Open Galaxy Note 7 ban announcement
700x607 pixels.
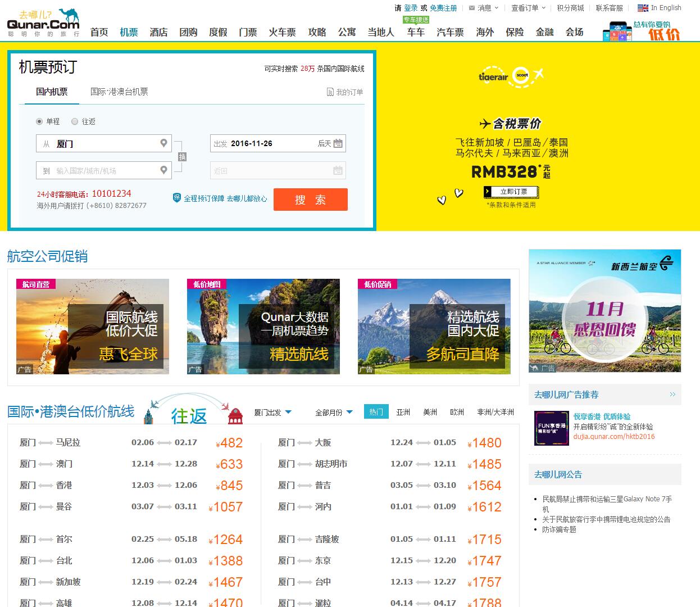(x=607, y=504)
